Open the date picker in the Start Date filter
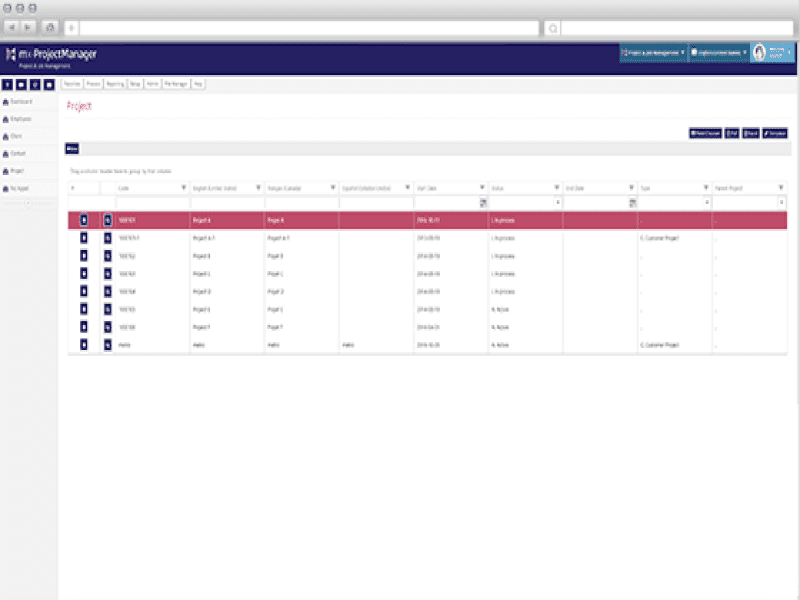800x600 pixels. pos(483,202)
